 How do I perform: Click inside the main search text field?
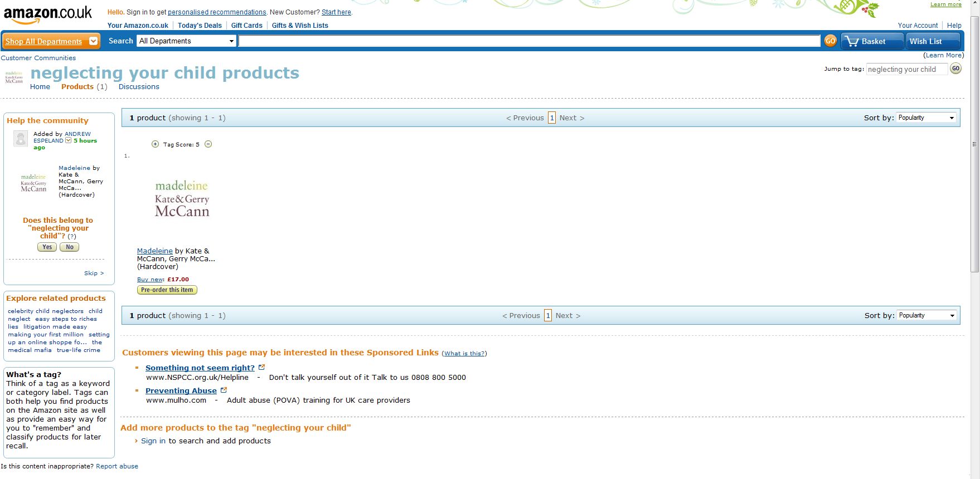528,41
